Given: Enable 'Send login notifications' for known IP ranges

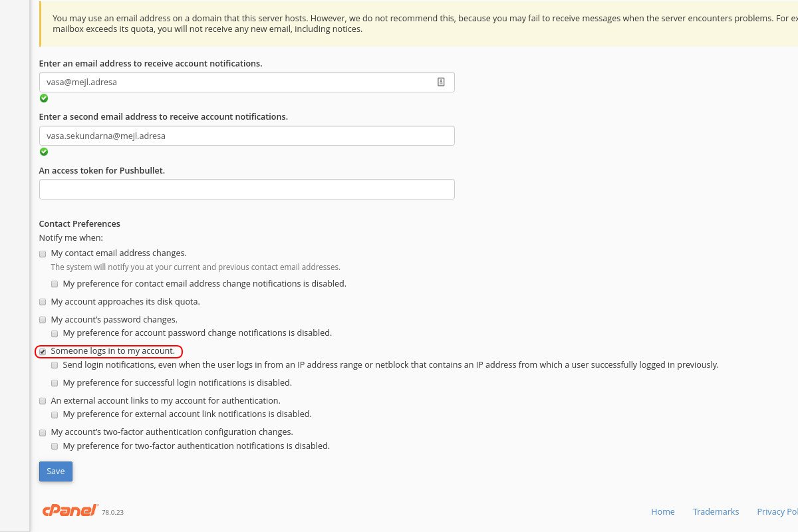Looking at the screenshot, I should point(55,365).
